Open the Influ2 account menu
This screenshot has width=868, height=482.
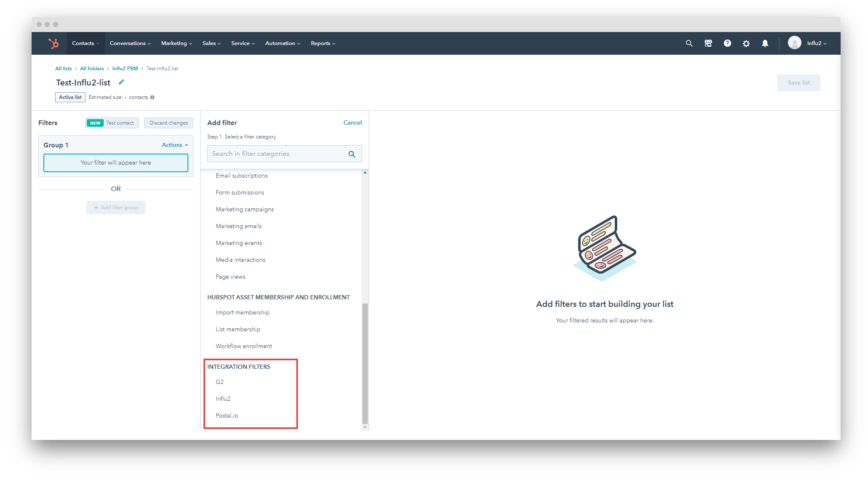(x=816, y=43)
